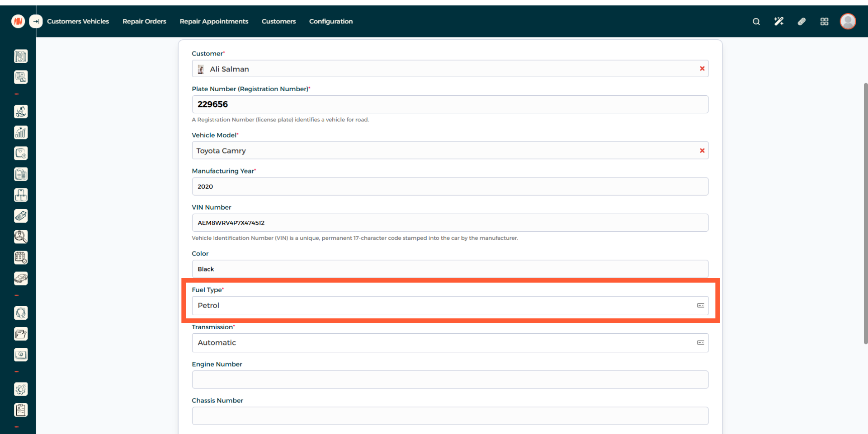Click the gear settings icon in sidebar
Image resolution: width=868 pixels, height=434 pixels.
[21, 389]
